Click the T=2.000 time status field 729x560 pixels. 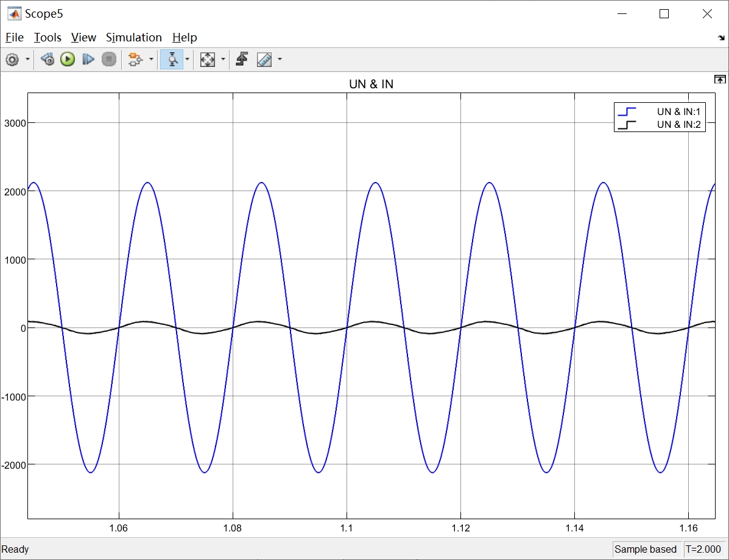[703, 549]
